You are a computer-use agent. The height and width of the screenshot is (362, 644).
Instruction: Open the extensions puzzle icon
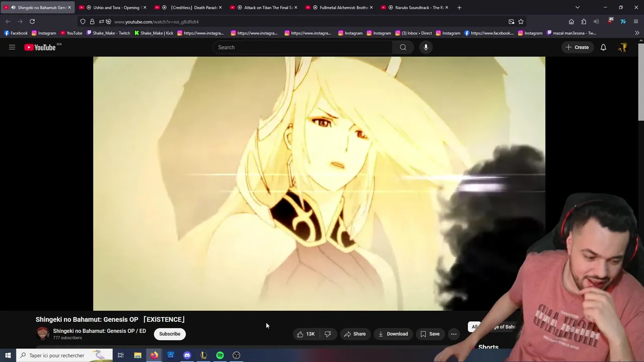584,22
